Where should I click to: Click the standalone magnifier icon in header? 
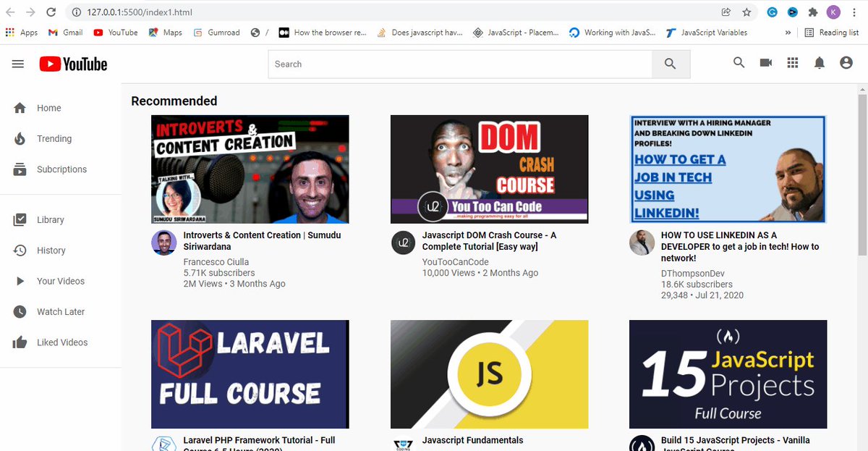pyautogui.click(x=739, y=63)
